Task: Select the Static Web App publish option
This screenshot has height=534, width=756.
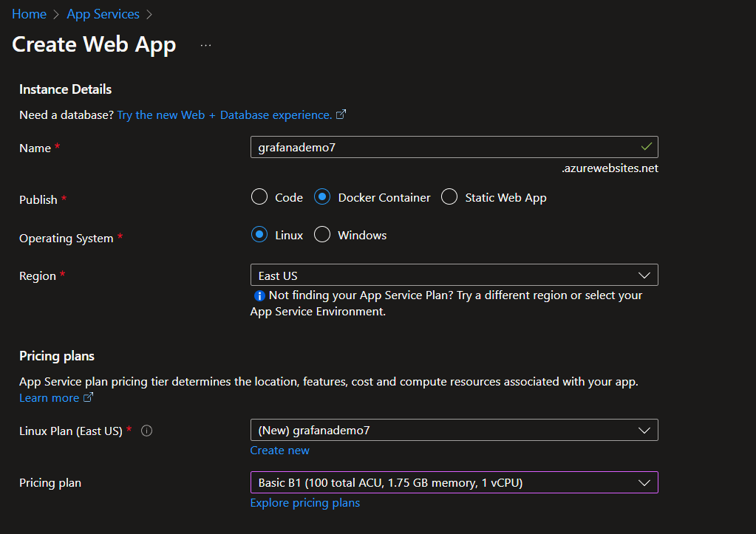Action: 449,196
